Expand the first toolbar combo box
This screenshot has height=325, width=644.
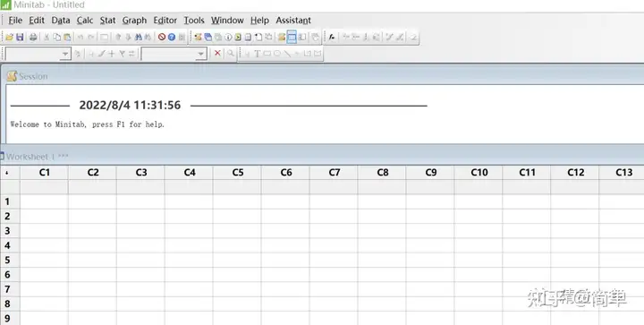point(65,54)
